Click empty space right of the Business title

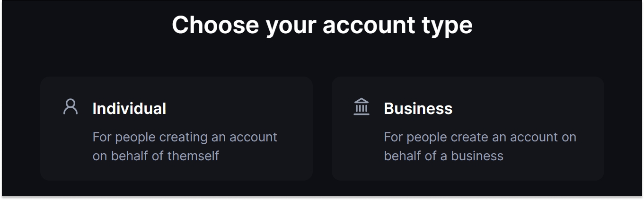(x=525, y=108)
